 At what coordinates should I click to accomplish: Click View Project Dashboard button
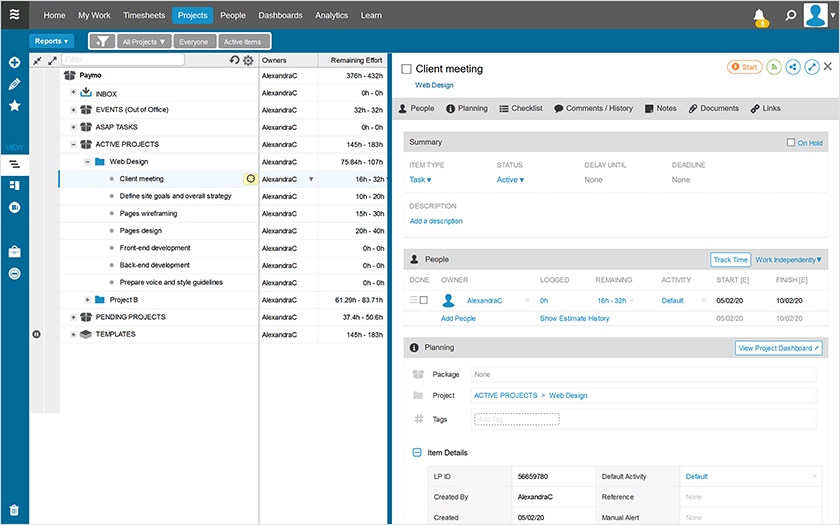(778, 348)
